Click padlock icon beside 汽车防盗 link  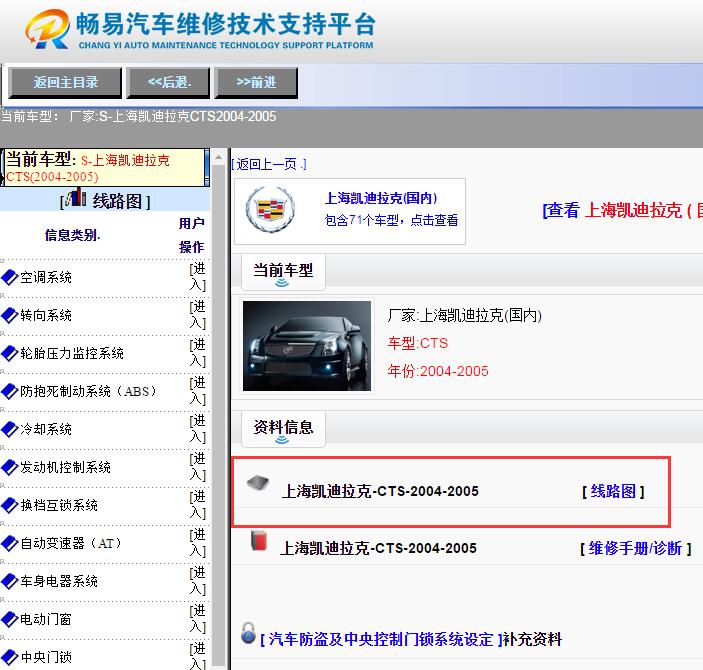[x=248, y=633]
